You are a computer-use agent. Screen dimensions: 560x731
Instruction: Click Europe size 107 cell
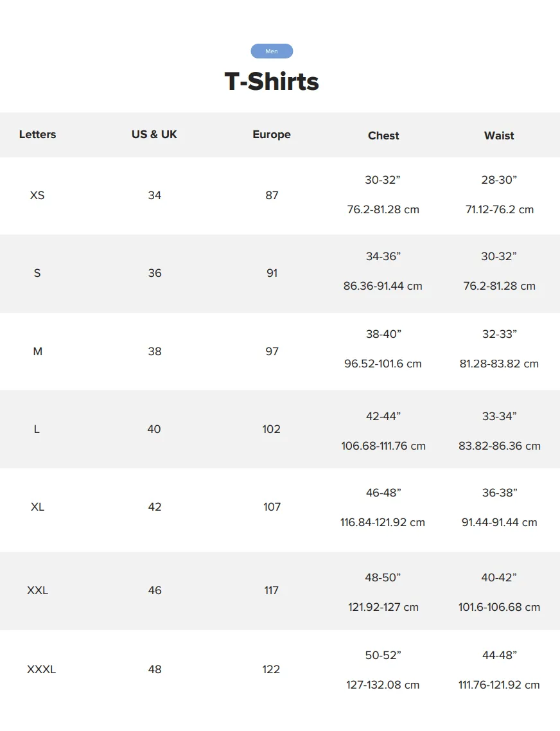pyautogui.click(x=272, y=507)
